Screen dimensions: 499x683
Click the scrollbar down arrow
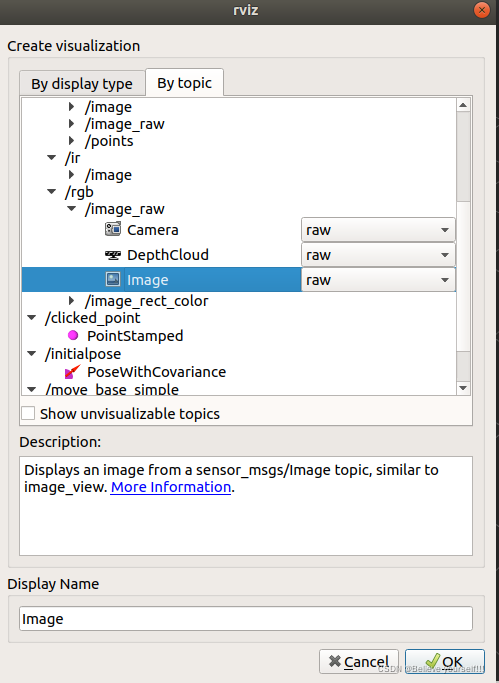coord(463,388)
